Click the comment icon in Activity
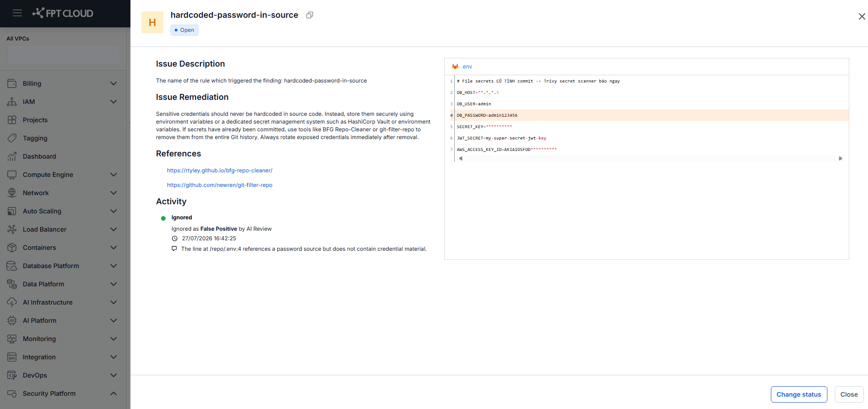Screen dimensions: 868x409 tap(174, 249)
